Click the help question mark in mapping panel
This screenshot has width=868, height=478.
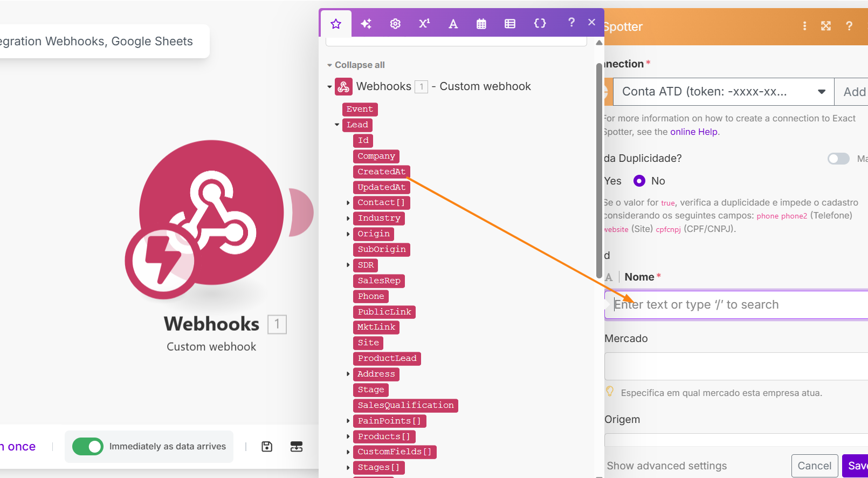tap(571, 22)
